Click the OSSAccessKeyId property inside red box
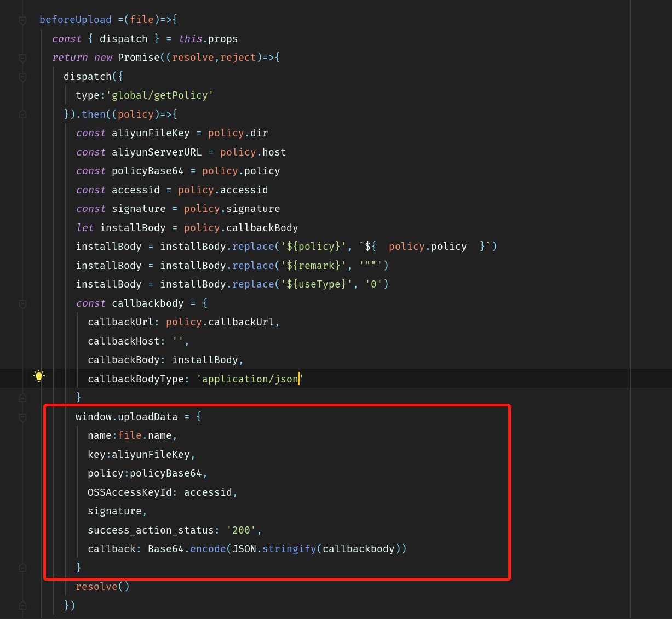 pyautogui.click(x=131, y=492)
